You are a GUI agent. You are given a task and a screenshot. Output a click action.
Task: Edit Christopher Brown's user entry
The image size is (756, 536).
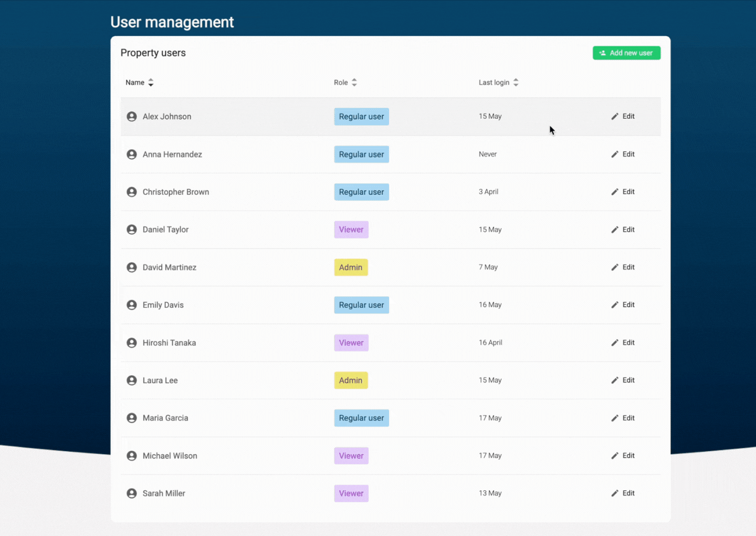point(623,192)
